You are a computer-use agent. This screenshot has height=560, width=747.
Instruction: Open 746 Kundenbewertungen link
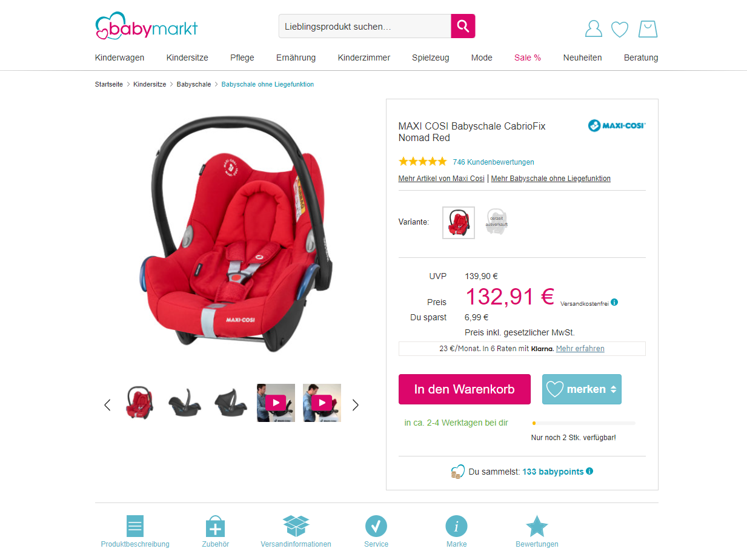[x=493, y=162]
